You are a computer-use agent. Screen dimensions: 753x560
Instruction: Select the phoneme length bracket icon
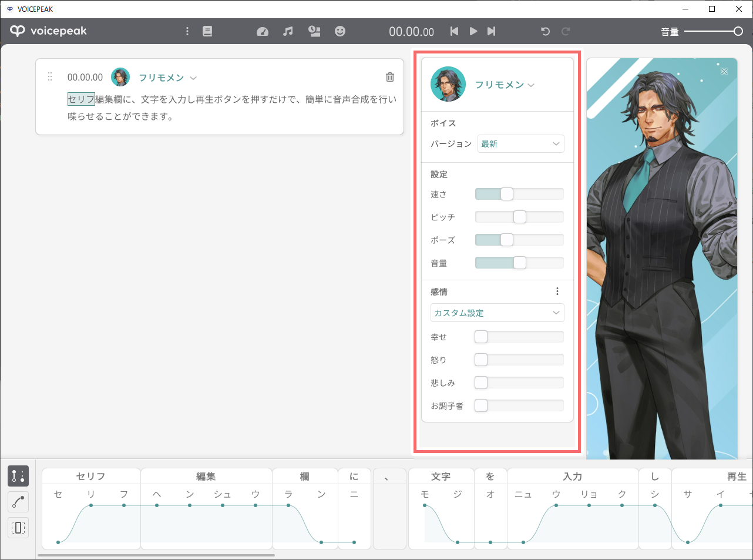coord(18,527)
